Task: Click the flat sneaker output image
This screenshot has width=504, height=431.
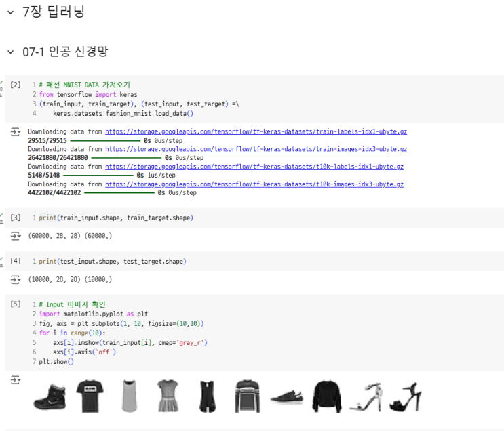Action: (x=286, y=396)
